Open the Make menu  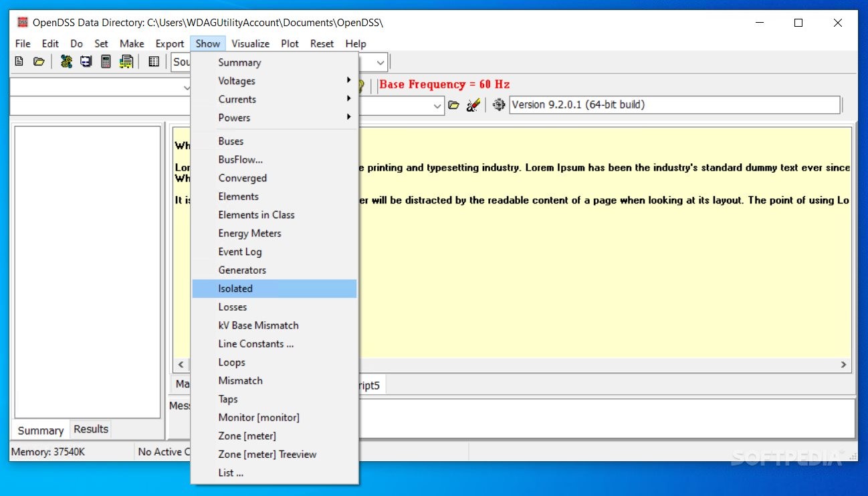click(132, 44)
